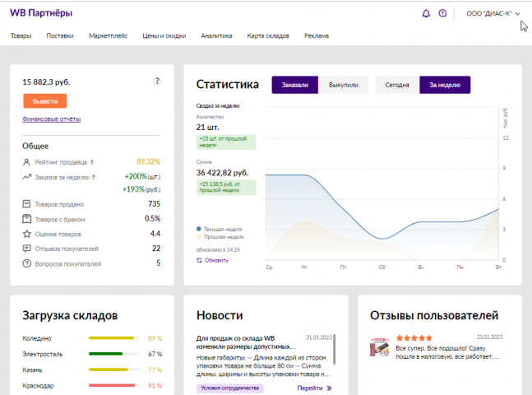Show the hint next to Заказов за неделю
The height and width of the screenshot is (395, 532).
coord(93,177)
